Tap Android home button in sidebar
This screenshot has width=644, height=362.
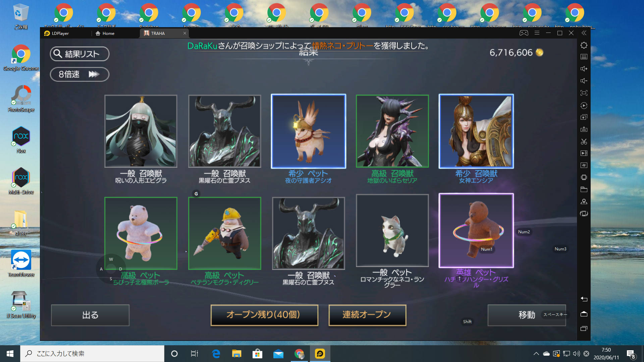click(584, 314)
